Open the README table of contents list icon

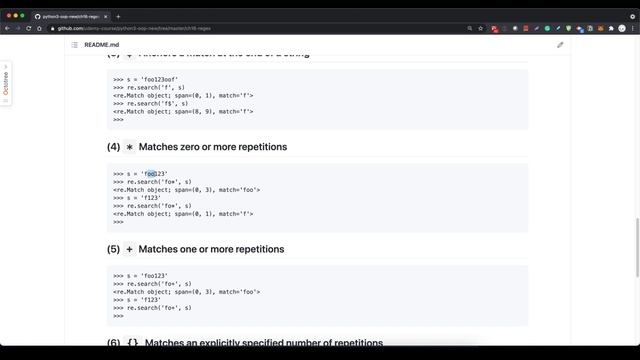click(74, 45)
